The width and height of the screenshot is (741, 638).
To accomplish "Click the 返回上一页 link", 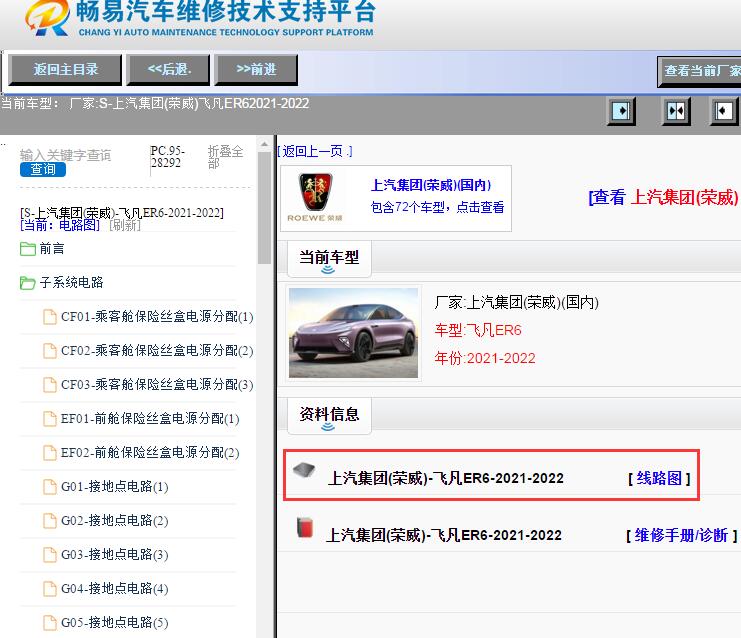I will pyautogui.click(x=315, y=151).
